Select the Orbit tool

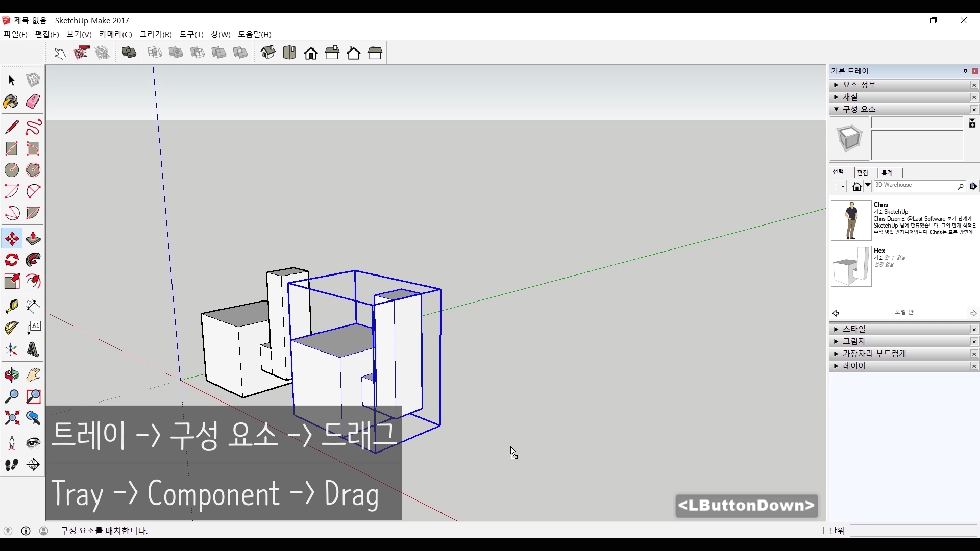pyautogui.click(x=12, y=375)
